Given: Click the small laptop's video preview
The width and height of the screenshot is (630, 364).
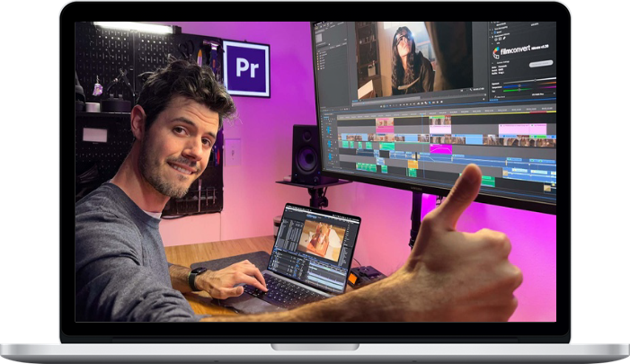Looking at the screenshot, I should 322,240.
